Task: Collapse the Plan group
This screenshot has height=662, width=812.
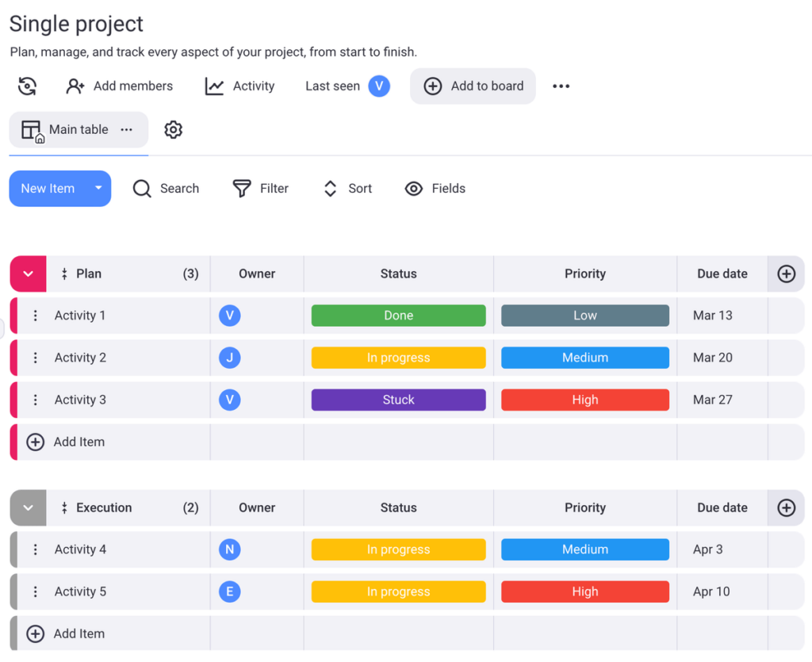Action: coord(28,274)
